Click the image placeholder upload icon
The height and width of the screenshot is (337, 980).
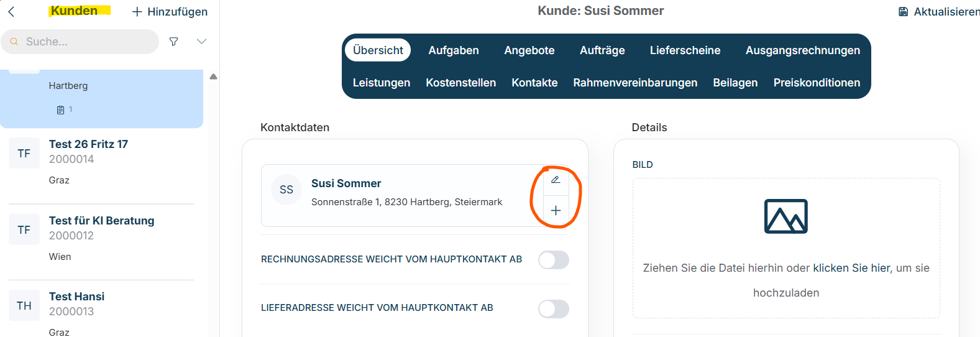785,216
